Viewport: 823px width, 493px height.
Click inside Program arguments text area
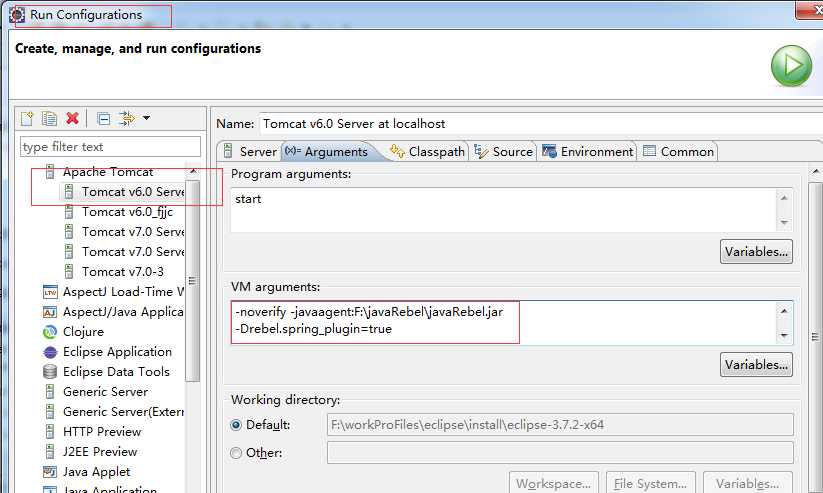point(504,209)
